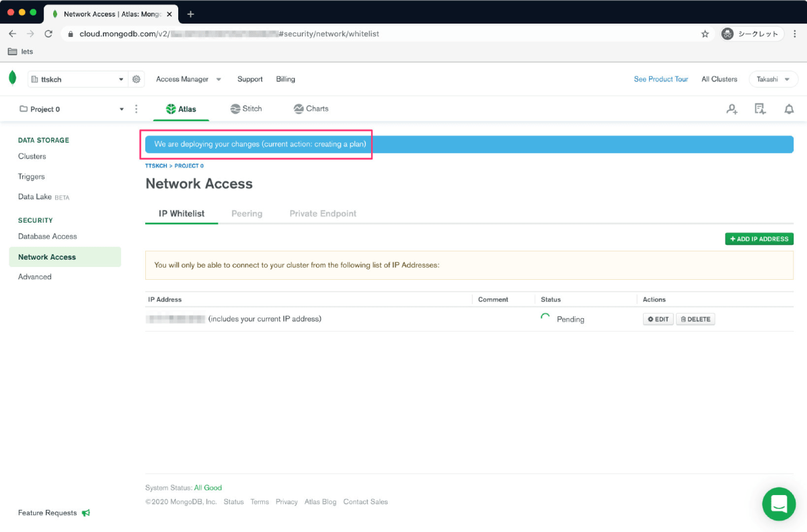Select the IP Whitelist tab
Screen dimensions: 807x532
click(x=182, y=214)
